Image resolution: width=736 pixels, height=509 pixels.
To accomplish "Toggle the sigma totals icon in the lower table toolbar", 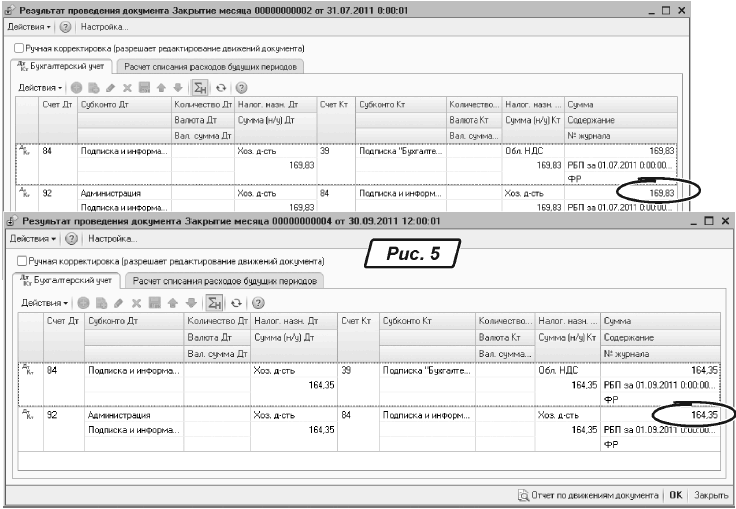I will pyautogui.click(x=213, y=302).
